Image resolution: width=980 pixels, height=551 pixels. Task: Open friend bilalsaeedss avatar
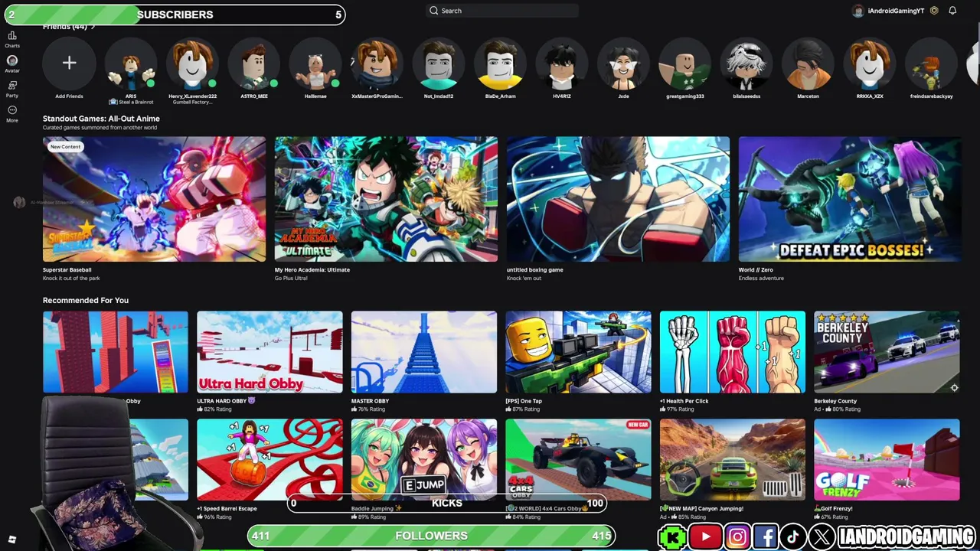pos(746,63)
